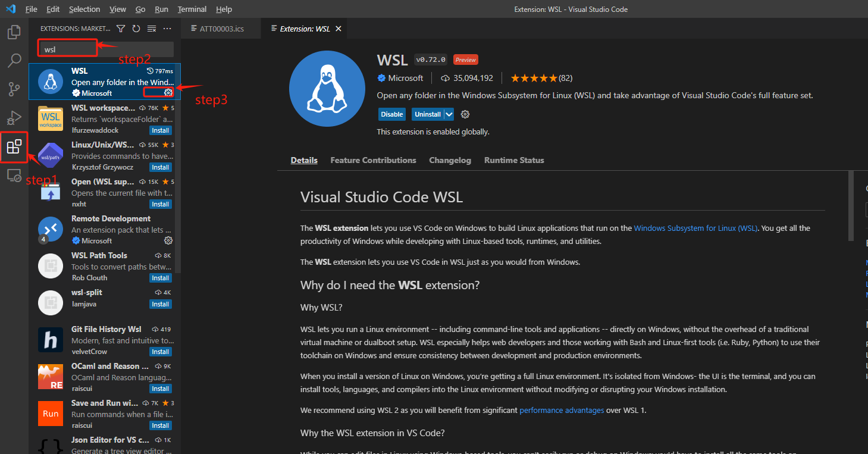This screenshot has width=868, height=454.
Task: Open the Remote Explorer view
Action: coord(14,176)
